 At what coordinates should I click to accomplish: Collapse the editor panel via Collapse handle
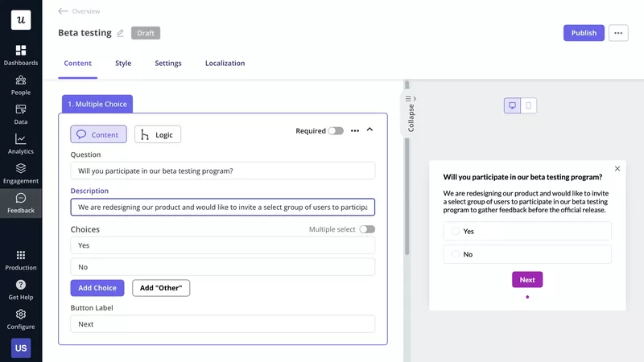click(411, 114)
